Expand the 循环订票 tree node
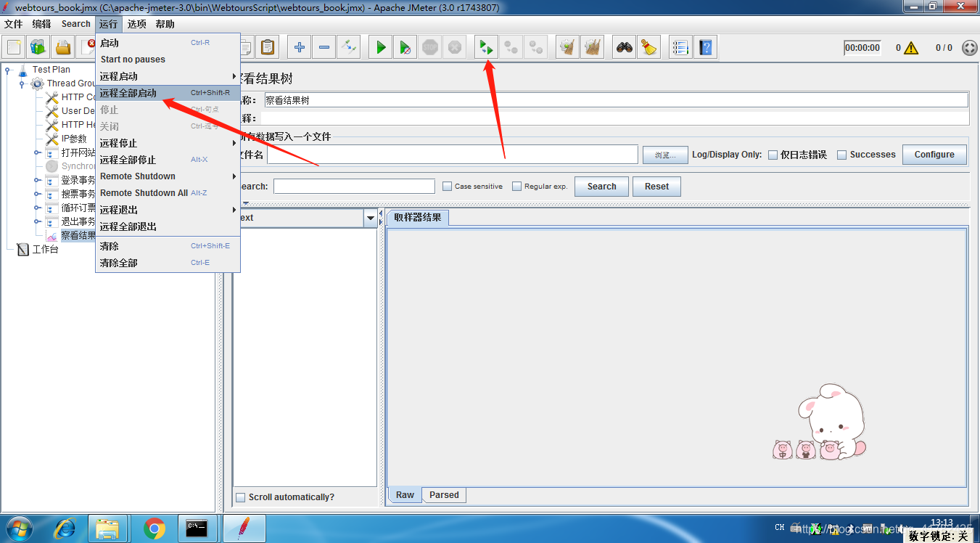The width and height of the screenshot is (980, 543). pyautogui.click(x=37, y=208)
